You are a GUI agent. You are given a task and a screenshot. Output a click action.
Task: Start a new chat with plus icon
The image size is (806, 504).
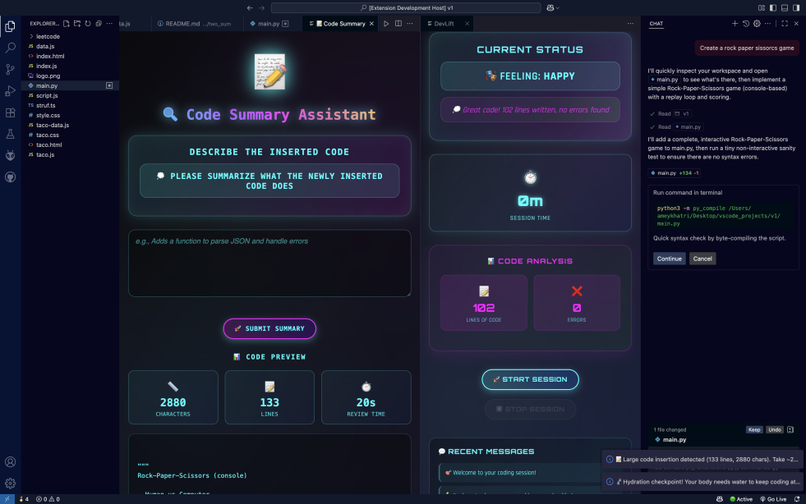point(735,24)
